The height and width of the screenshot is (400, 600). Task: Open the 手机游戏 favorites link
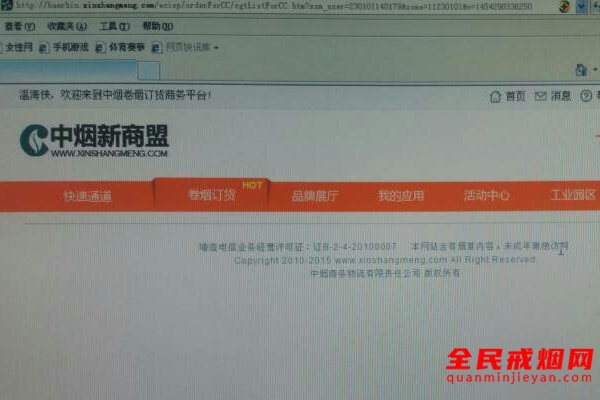[64, 47]
